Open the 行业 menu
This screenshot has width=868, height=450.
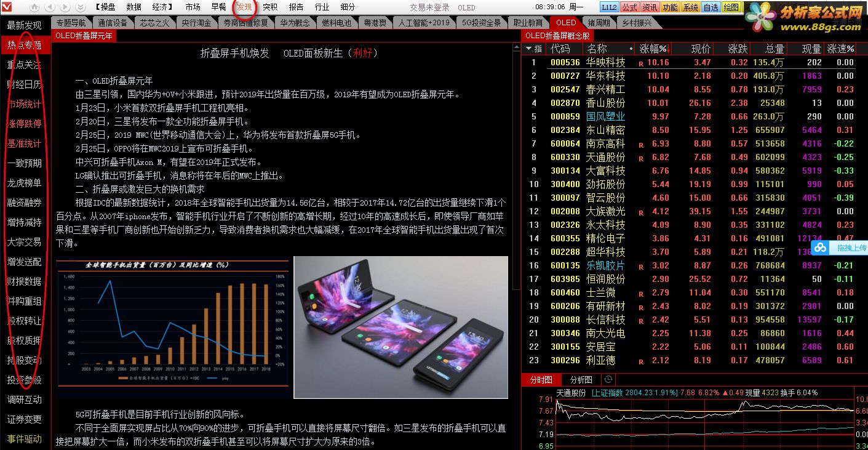[x=322, y=7]
